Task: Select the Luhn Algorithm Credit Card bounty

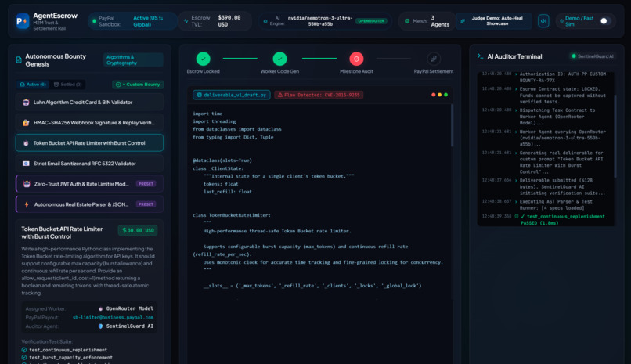Action: tap(89, 103)
